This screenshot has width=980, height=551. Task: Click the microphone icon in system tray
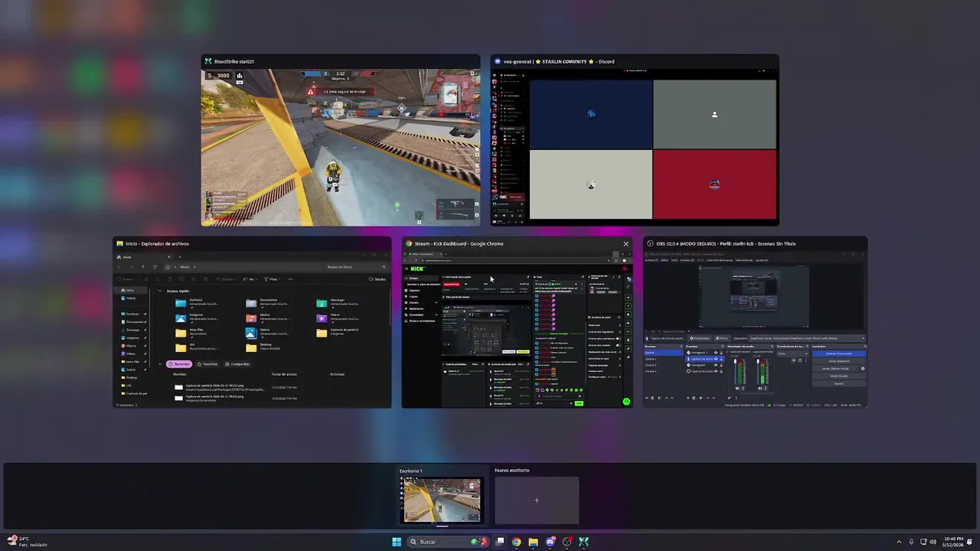[x=911, y=542]
